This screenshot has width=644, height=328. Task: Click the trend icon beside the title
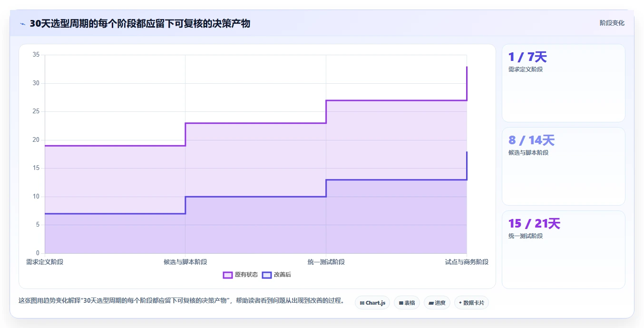click(22, 24)
